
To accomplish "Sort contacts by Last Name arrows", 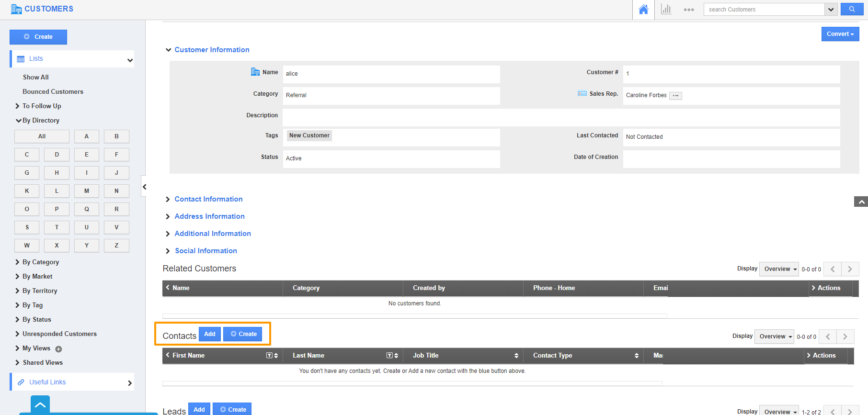I will click(396, 356).
